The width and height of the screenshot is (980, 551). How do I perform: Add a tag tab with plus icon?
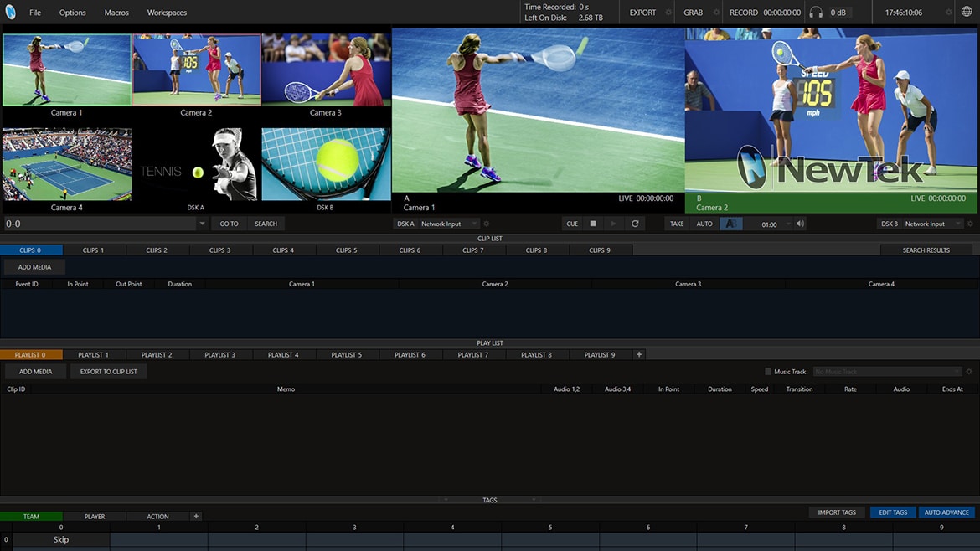(x=196, y=517)
